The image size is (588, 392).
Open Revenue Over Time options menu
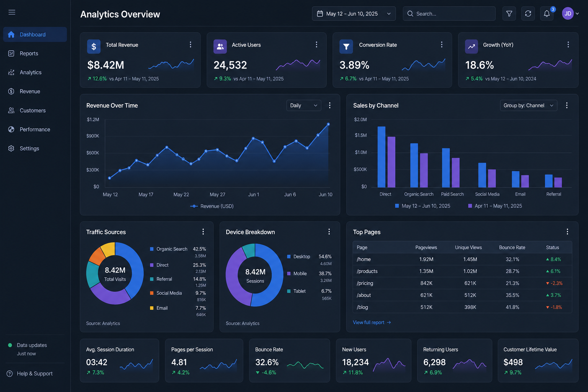330,105
